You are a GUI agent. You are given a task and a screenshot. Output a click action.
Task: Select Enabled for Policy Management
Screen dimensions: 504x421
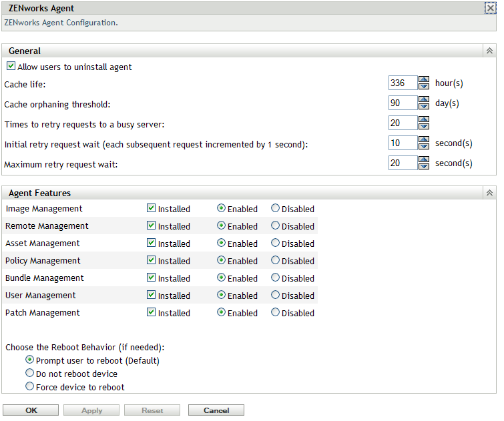pos(222,261)
